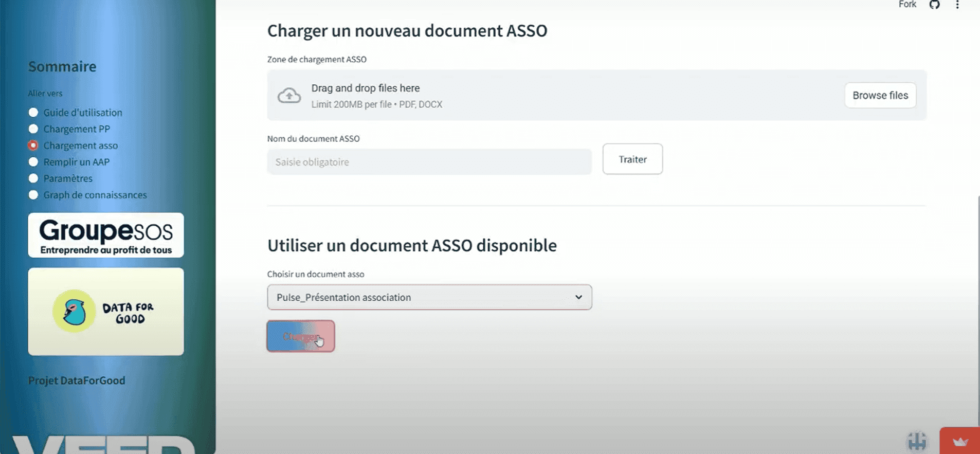The height and width of the screenshot is (454, 980).
Task: Click the Groupe SOS logo
Action: 106,235
